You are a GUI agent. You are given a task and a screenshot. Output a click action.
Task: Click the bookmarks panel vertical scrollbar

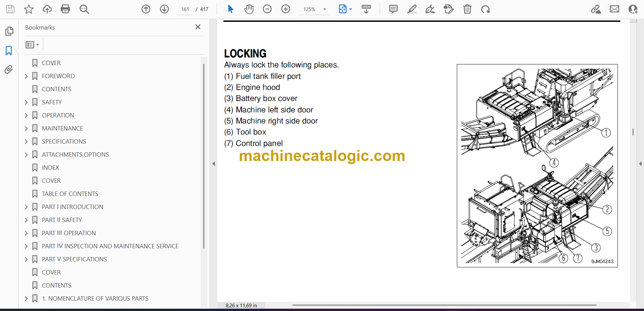coord(204,156)
